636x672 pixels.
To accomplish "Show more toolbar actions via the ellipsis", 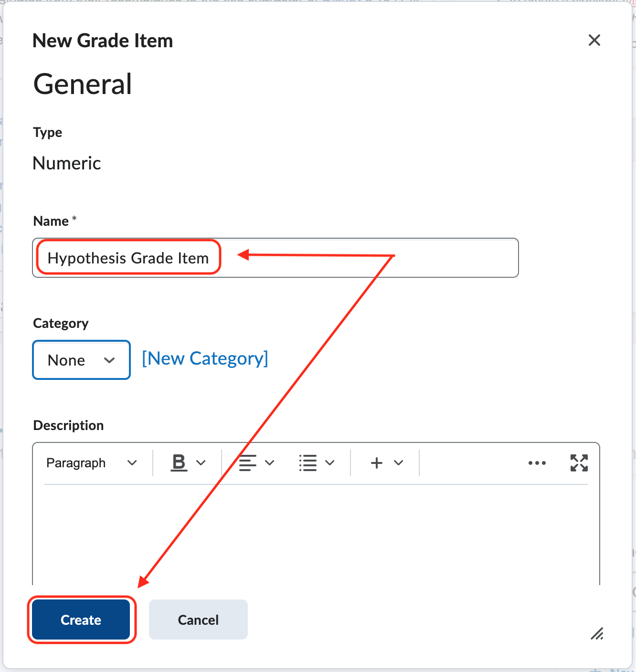I will point(537,462).
